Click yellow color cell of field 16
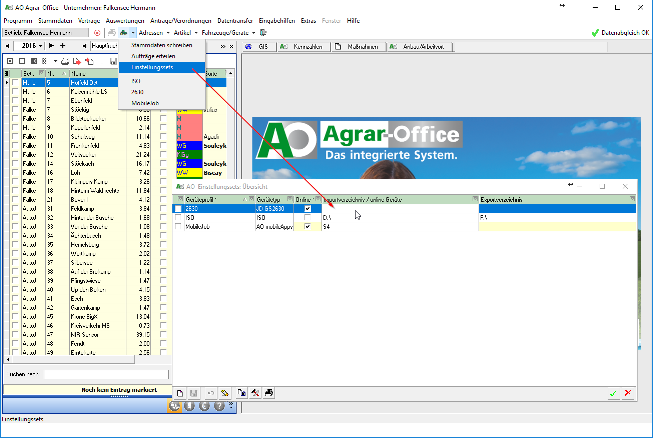 pyautogui.click(x=189, y=173)
